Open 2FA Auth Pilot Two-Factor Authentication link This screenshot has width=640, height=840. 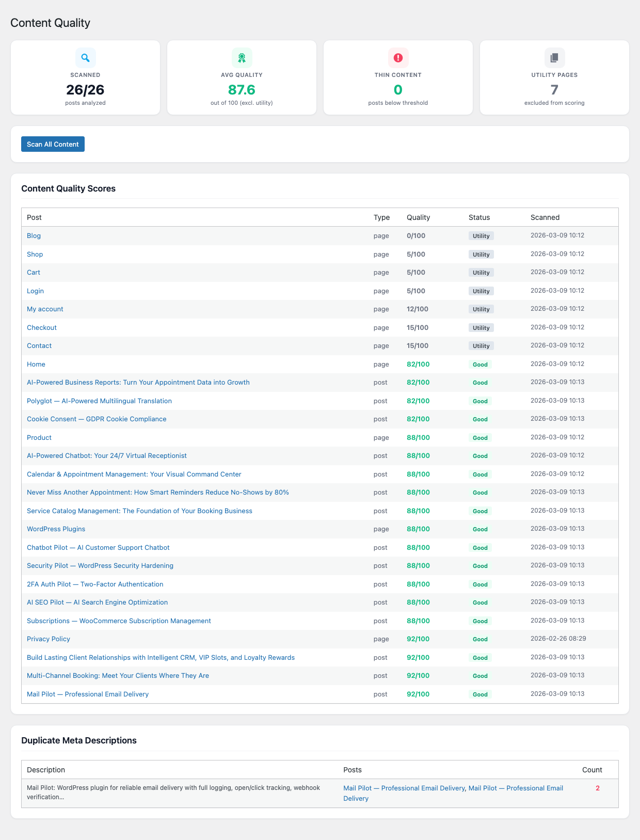click(95, 584)
